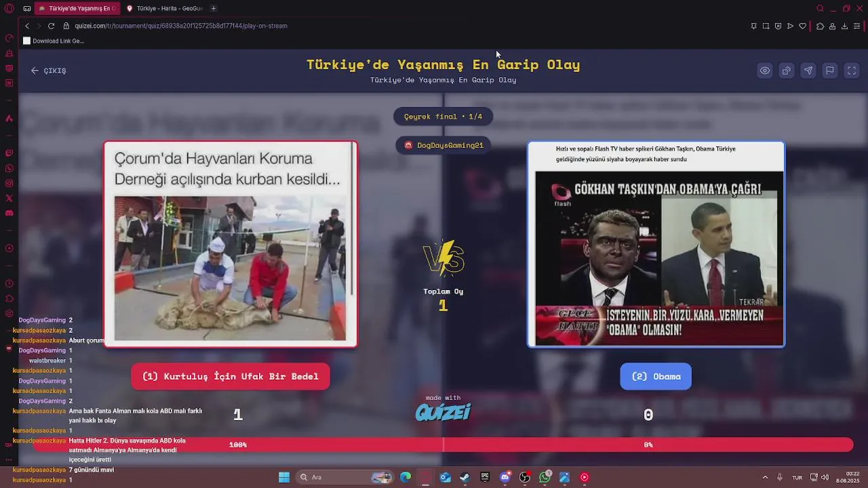Click the browser search tabs magnifier icon
The width and height of the screenshot is (868, 488).
point(820,8)
